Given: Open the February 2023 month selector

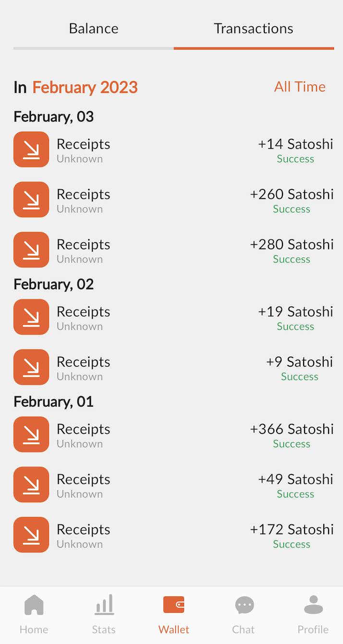Looking at the screenshot, I should pyautogui.click(x=85, y=87).
